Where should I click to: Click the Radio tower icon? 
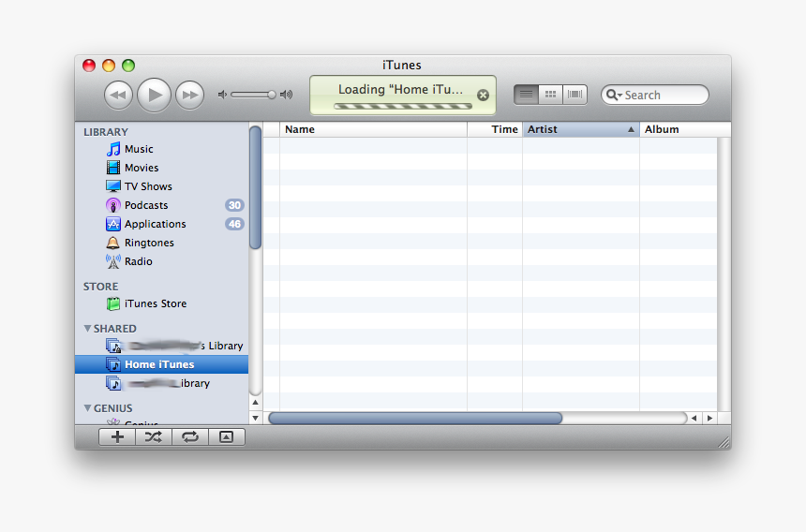pos(113,261)
